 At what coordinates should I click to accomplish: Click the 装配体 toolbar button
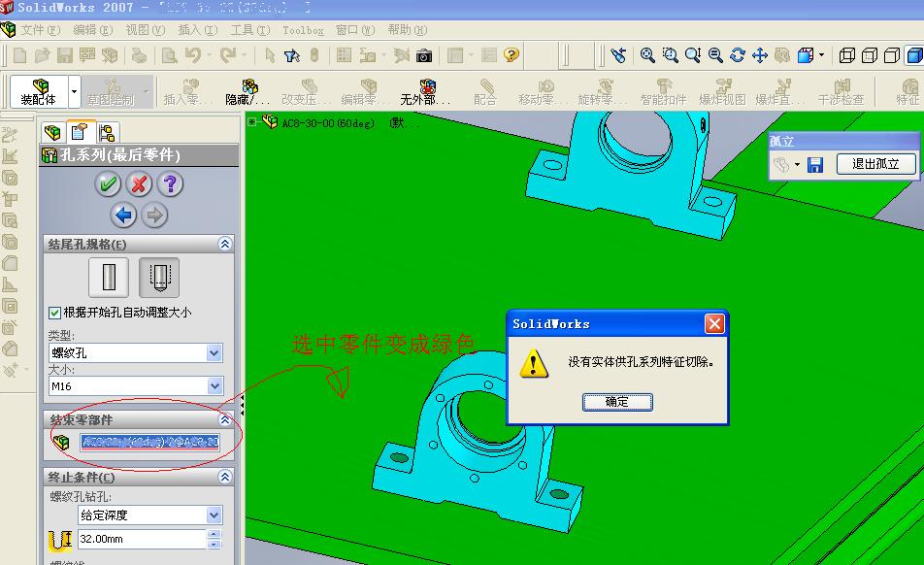click(39, 92)
